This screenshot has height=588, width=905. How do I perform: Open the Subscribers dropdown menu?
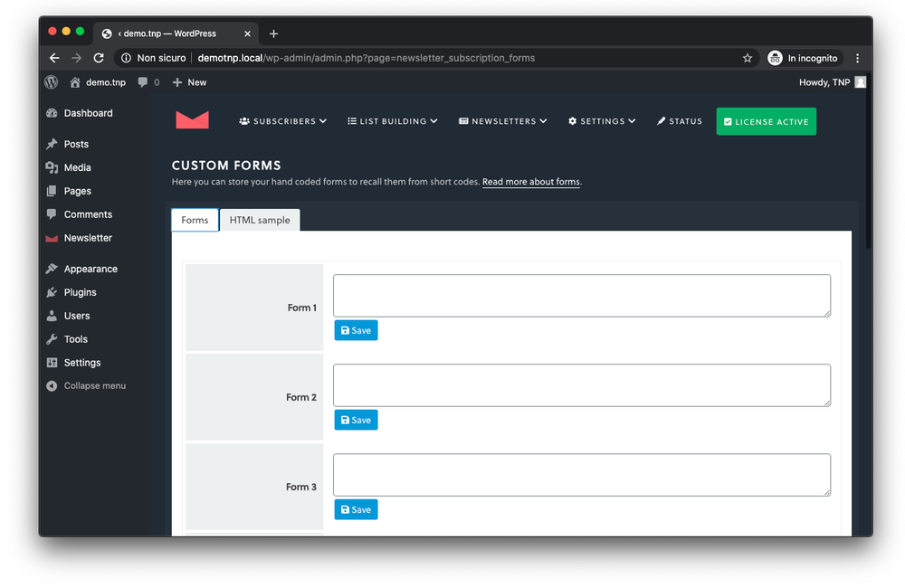pyautogui.click(x=282, y=120)
